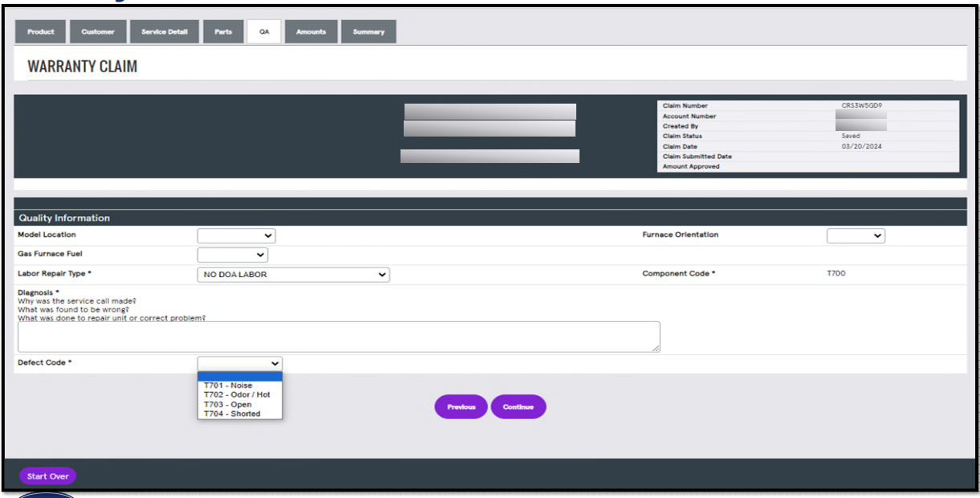View the Summary tab
The width and height of the screenshot is (980, 498).
click(x=368, y=31)
